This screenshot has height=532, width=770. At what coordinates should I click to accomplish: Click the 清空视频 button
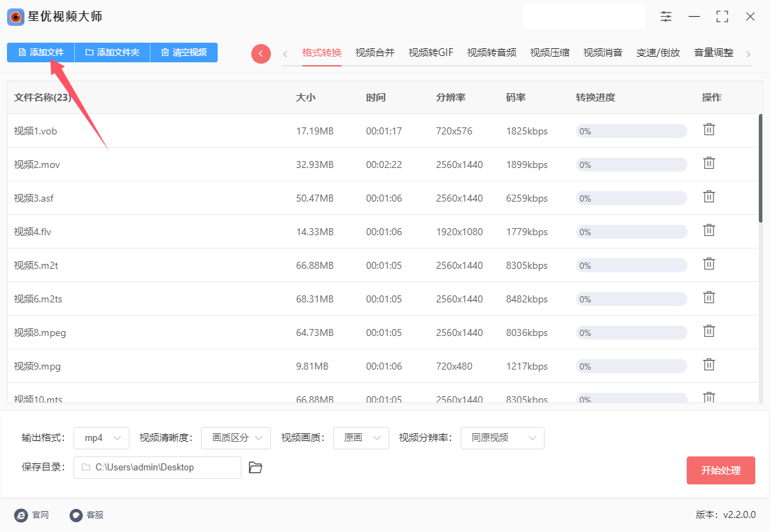point(183,52)
